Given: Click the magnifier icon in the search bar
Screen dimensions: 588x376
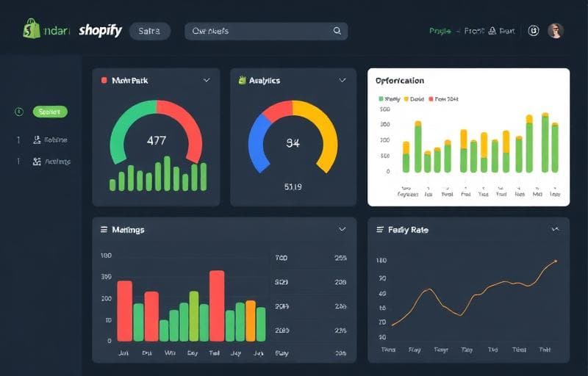Looking at the screenshot, I should pyautogui.click(x=337, y=31).
